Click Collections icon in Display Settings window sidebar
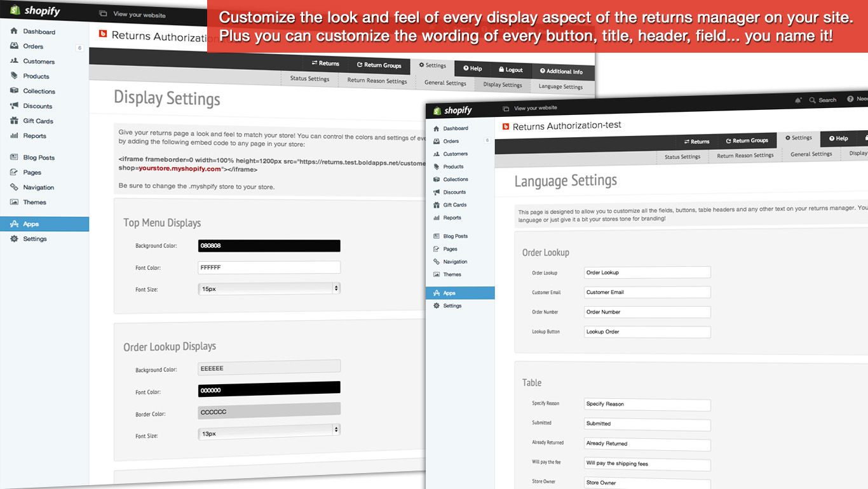 pos(14,91)
